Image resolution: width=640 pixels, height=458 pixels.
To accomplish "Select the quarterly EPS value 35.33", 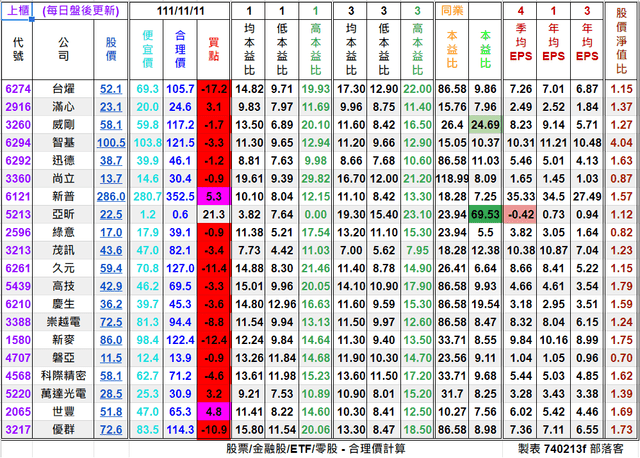I will click(520, 197).
